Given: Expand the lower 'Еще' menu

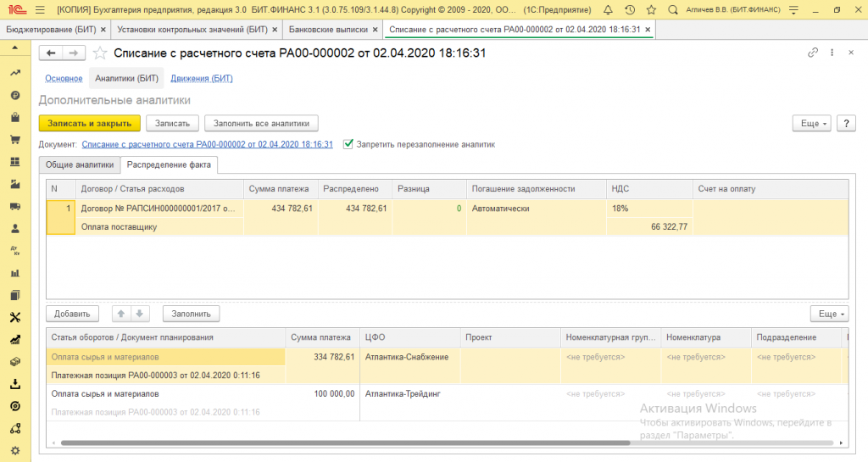Looking at the screenshot, I should [x=828, y=314].
